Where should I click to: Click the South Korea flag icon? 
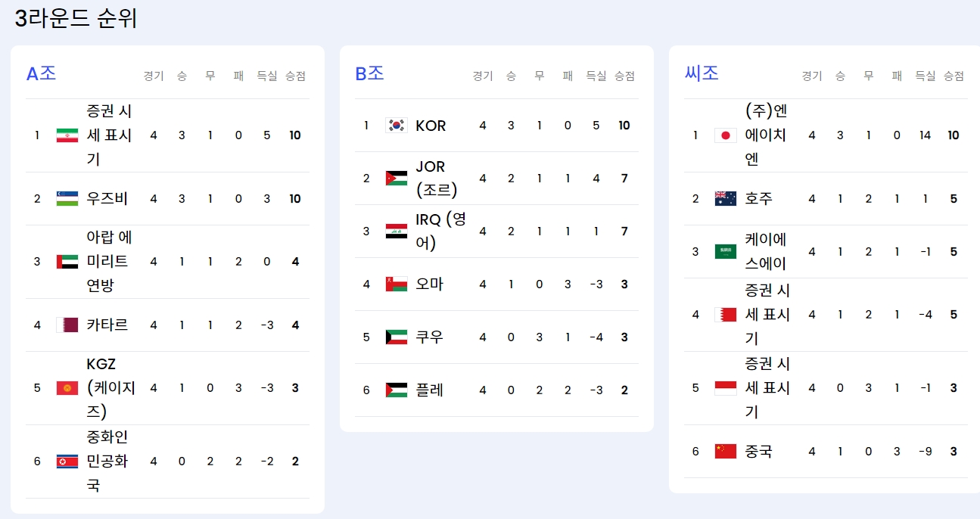(397, 126)
